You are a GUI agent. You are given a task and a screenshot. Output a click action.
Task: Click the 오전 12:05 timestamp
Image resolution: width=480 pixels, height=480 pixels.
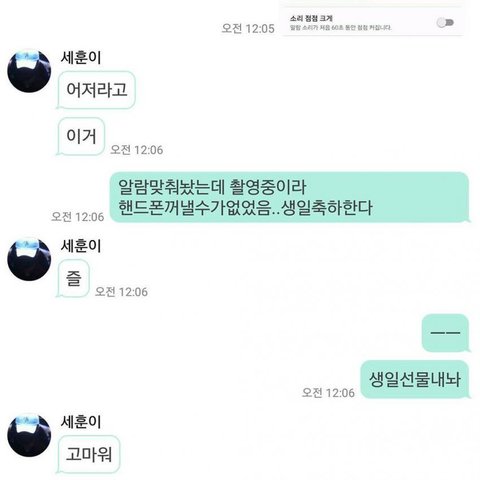click(x=248, y=28)
